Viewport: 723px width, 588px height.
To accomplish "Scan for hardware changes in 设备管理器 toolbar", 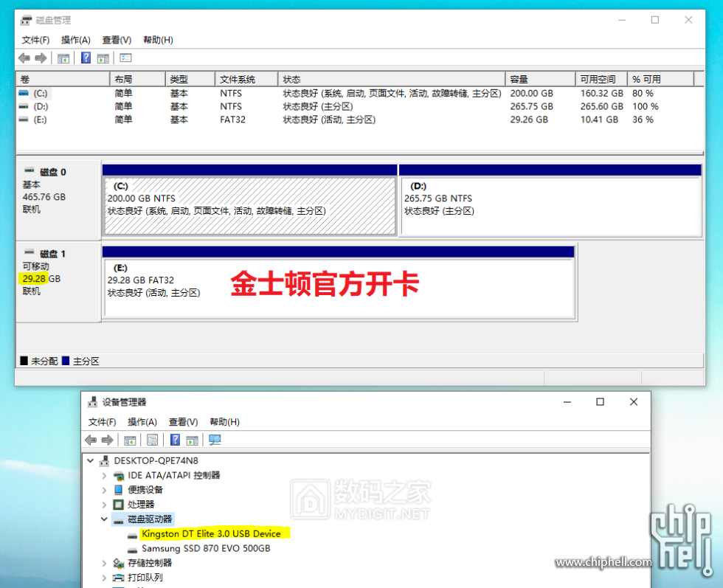I will click(215, 440).
